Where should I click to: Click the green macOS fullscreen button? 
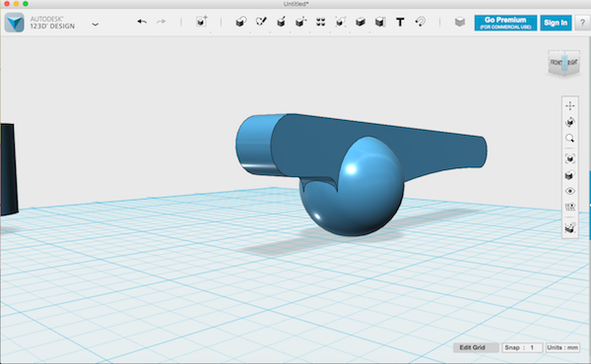[x=26, y=4]
